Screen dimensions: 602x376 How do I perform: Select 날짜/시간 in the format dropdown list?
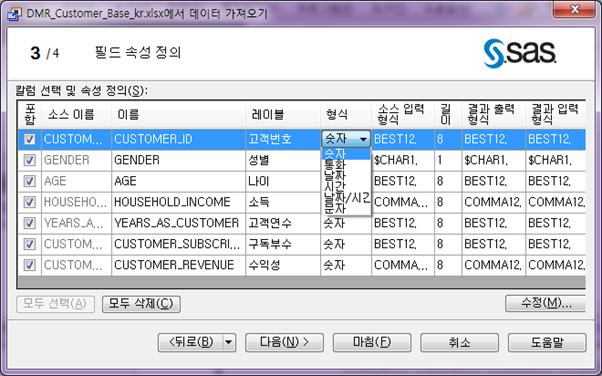coord(346,197)
